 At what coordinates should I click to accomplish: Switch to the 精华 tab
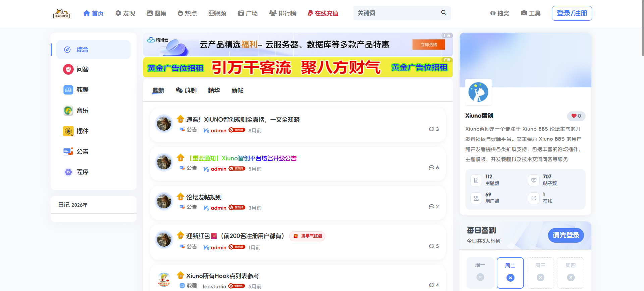(x=214, y=90)
